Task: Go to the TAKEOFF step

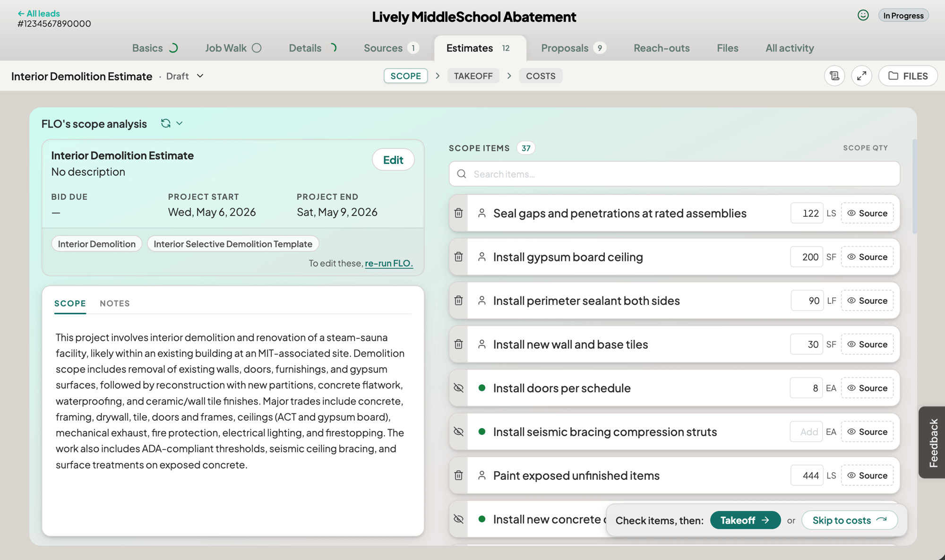Action: pos(473,76)
